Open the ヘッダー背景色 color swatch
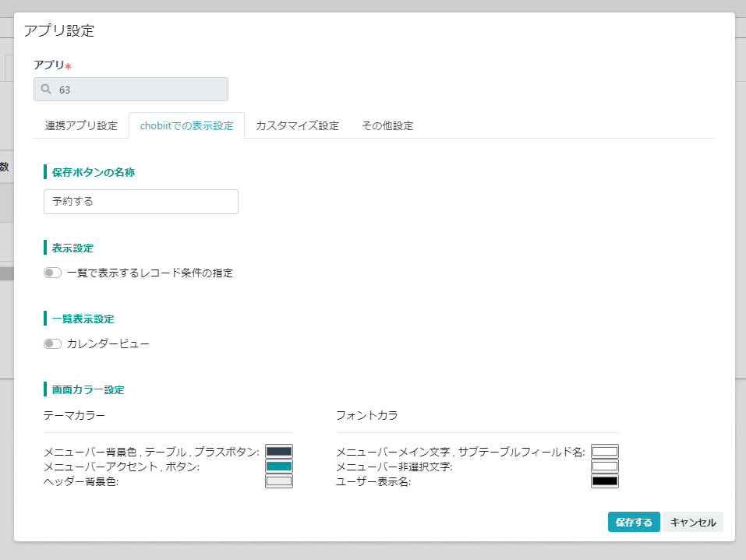 point(279,481)
